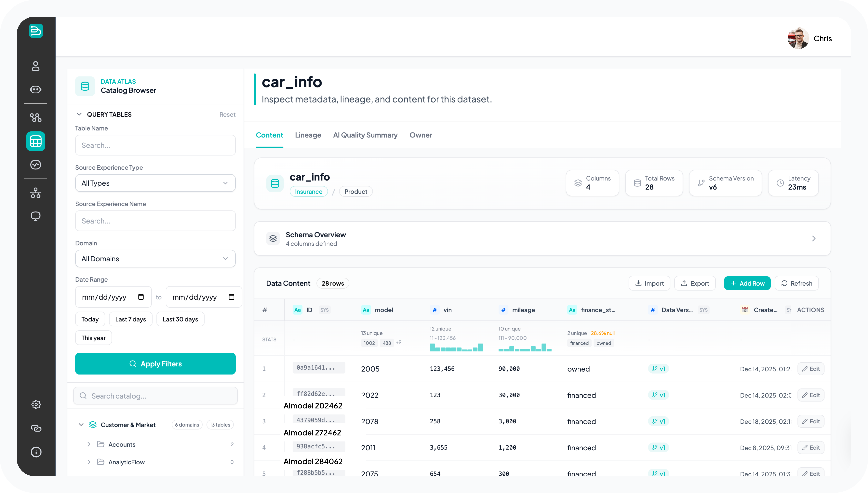Image resolution: width=868 pixels, height=493 pixels.
Task: Open Source Experience Type dropdown
Action: pos(155,183)
